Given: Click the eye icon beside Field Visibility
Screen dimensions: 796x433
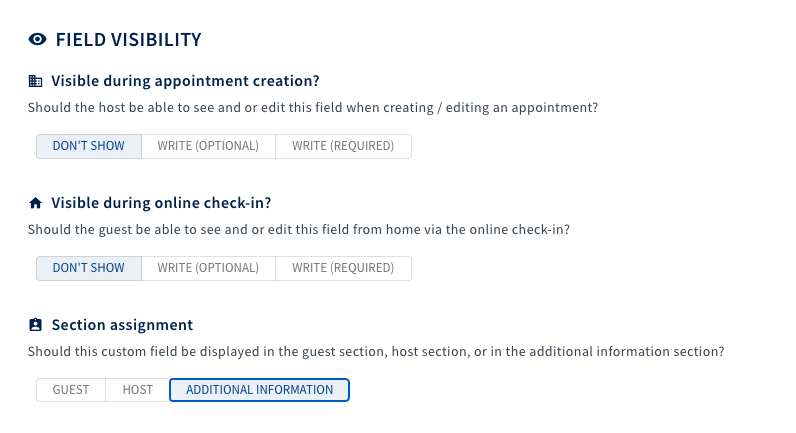Looking at the screenshot, I should (x=38, y=39).
